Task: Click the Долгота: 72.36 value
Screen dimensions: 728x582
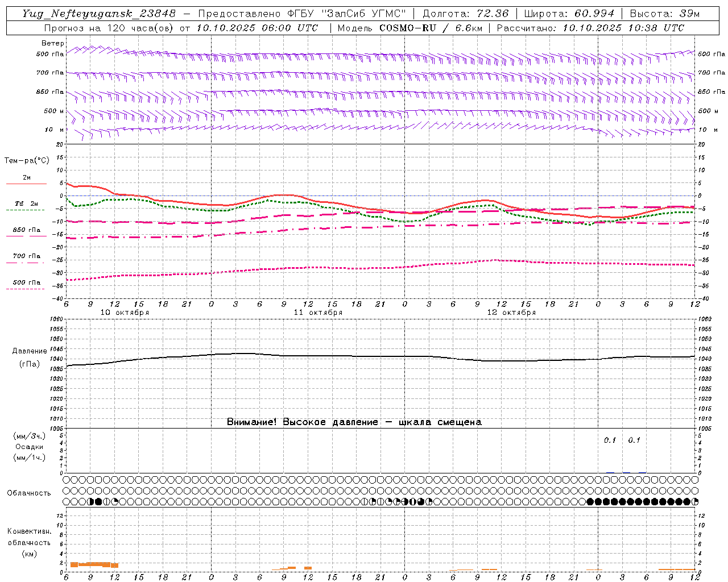Action: pos(465,14)
